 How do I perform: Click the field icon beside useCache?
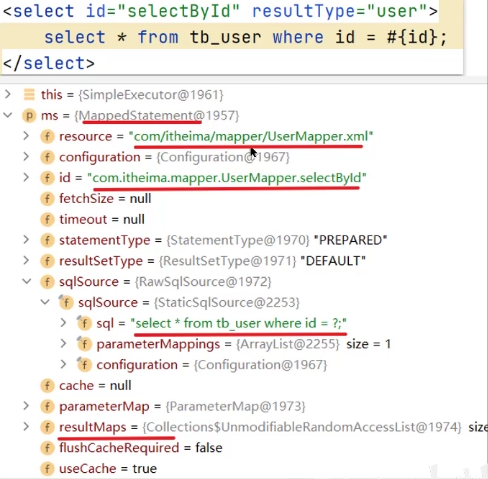point(47,469)
